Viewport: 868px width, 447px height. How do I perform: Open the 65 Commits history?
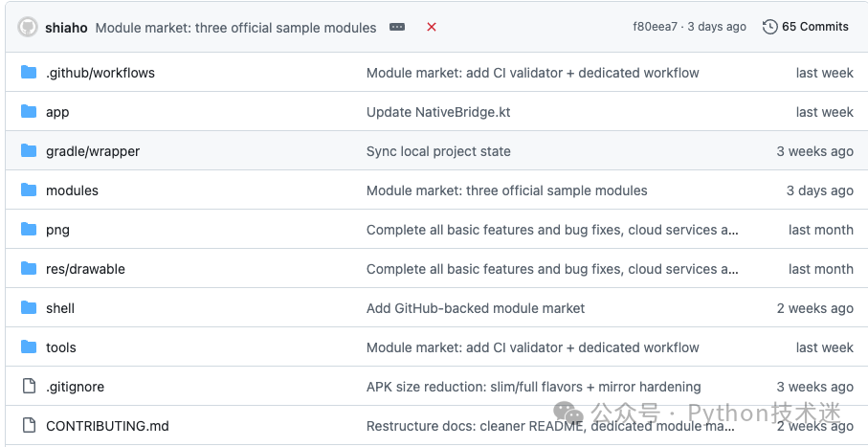[x=806, y=27]
